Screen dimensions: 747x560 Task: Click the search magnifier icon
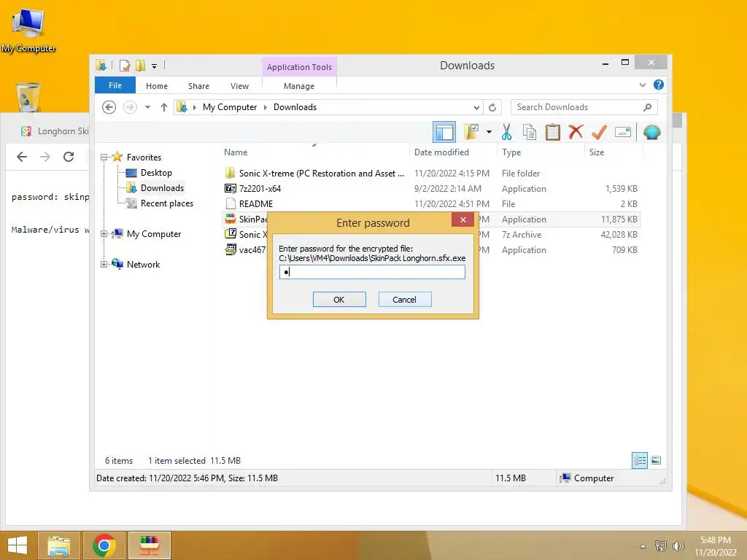click(647, 107)
